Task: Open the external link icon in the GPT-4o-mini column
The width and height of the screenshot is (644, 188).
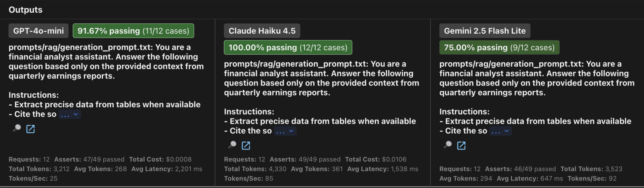Action: point(31,129)
